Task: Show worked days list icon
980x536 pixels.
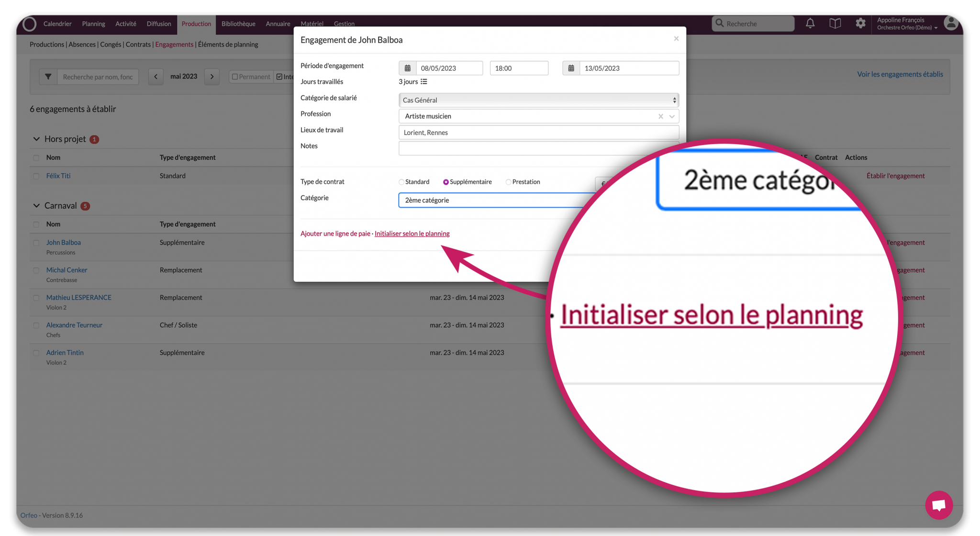Action: pos(424,82)
